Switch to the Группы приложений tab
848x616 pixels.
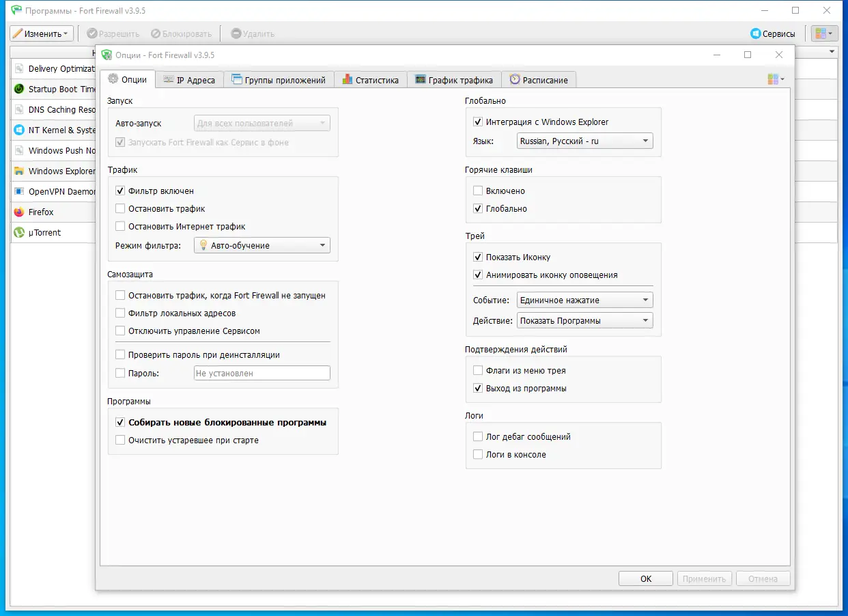point(279,80)
